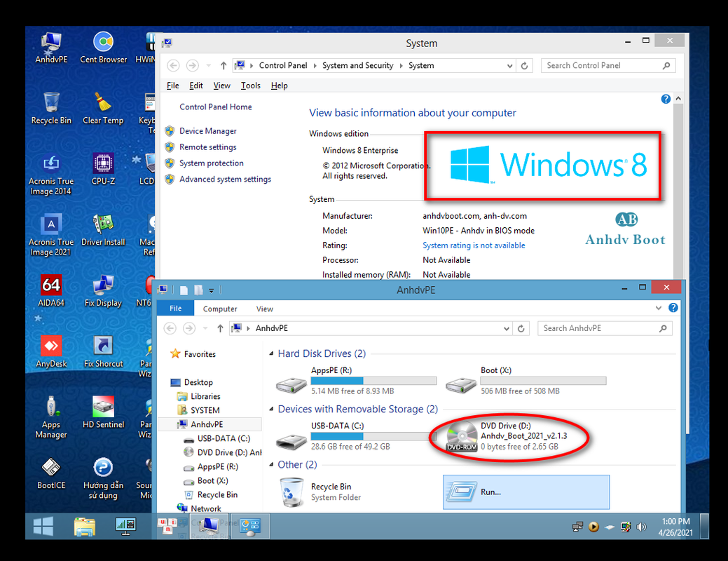Open the AnhdvPE desktop icon
728x561 pixels.
[51, 48]
